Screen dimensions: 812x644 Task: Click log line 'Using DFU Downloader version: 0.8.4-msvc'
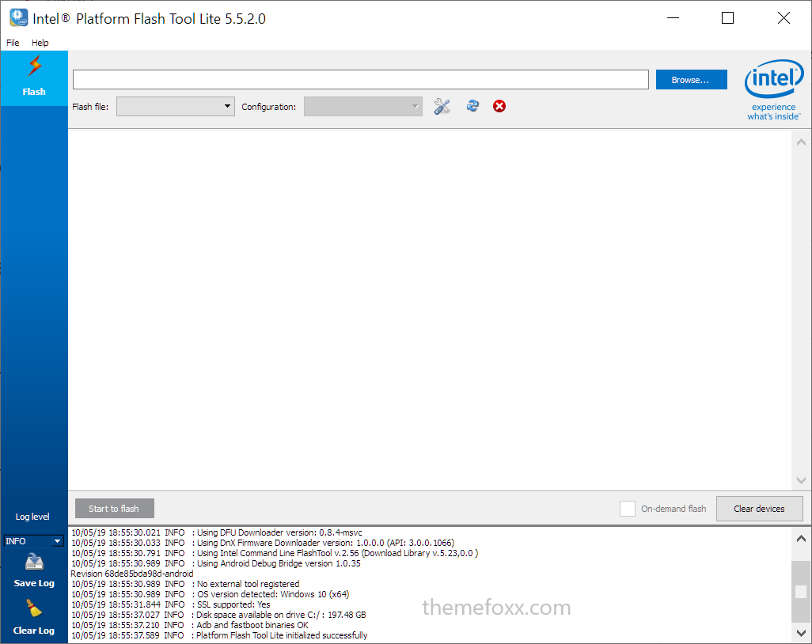[217, 532]
